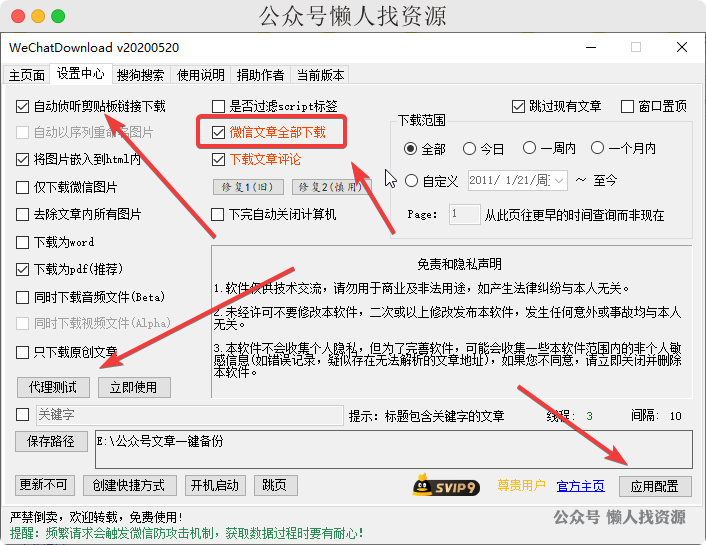
Task: Click the 修复1(旧) button
Action: pyautogui.click(x=248, y=187)
